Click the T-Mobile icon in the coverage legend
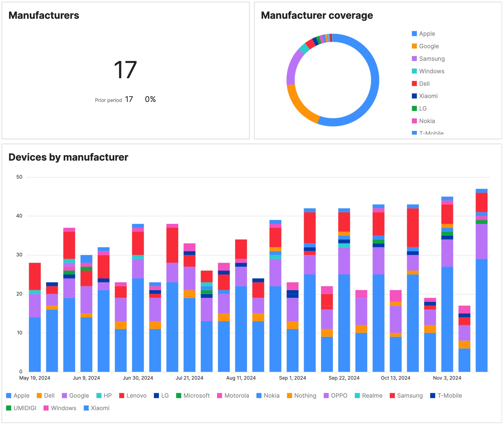 [414, 133]
